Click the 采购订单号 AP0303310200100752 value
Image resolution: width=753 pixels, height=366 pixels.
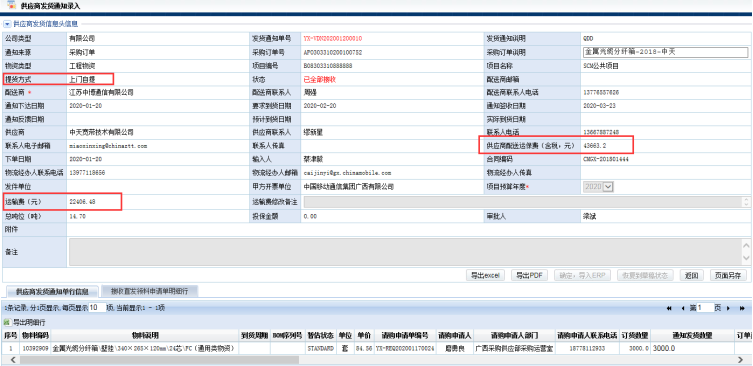tap(333, 52)
